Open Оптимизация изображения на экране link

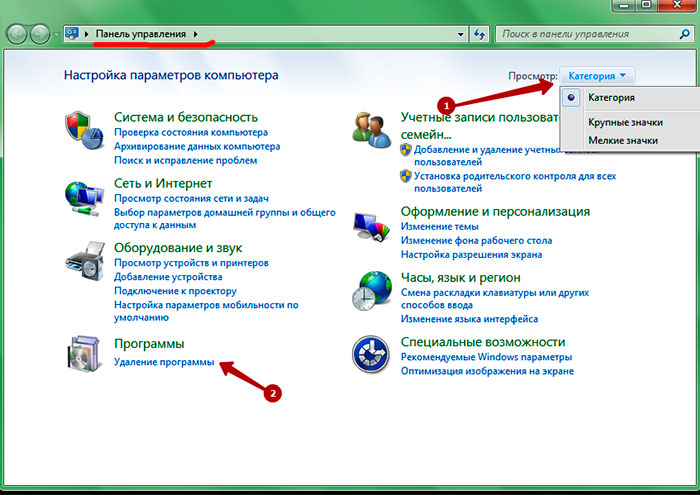487,371
